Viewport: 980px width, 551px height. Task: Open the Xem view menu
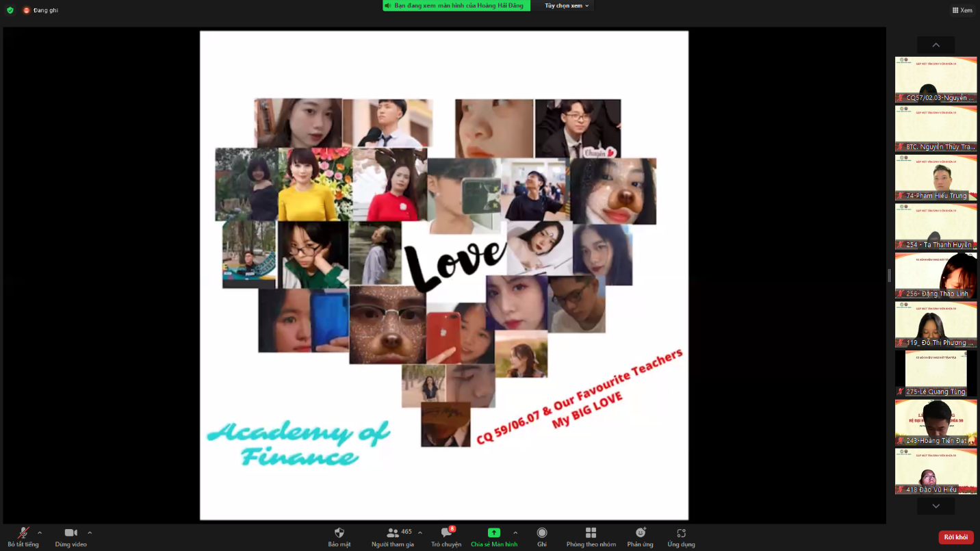pos(962,10)
